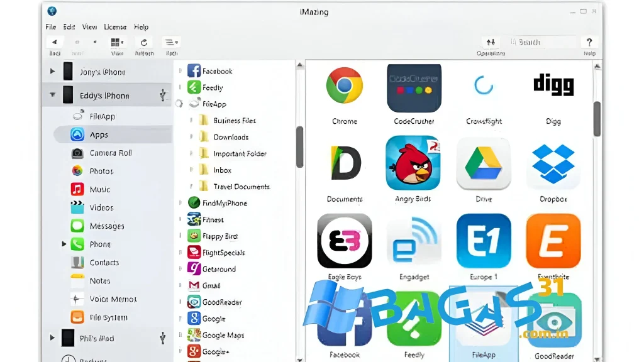Screen dimensions: 644x362
Task: Open the File menu
Action: (x=51, y=27)
